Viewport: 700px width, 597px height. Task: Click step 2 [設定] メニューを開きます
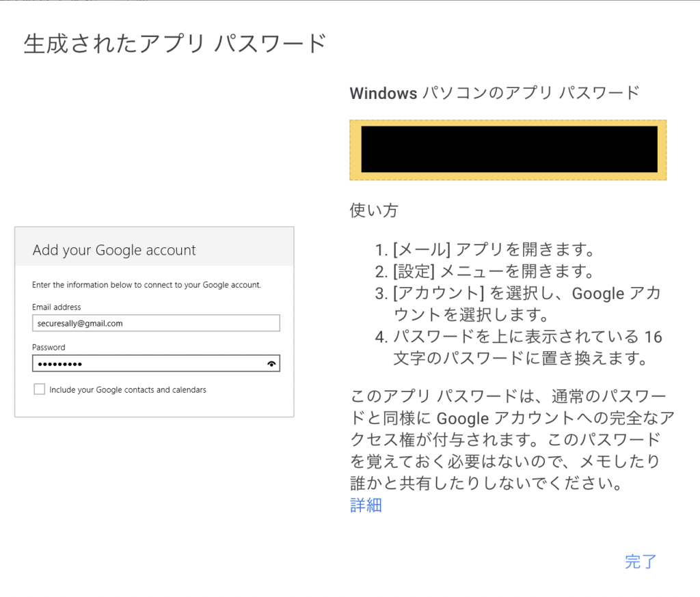click(x=485, y=271)
